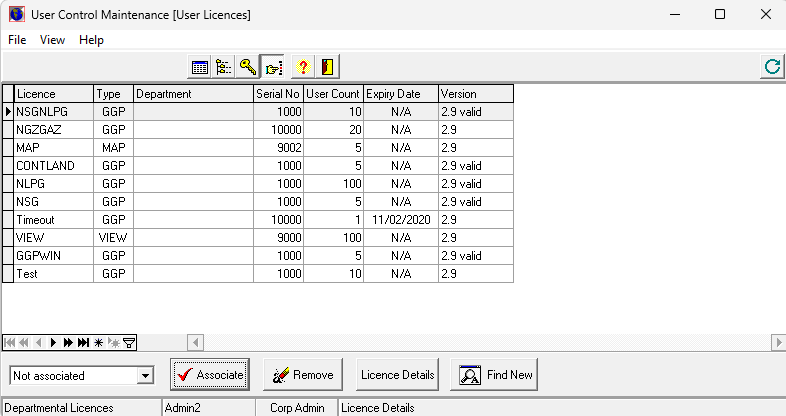Click the 11/02/2020 expiry date cell
Image resolution: width=786 pixels, height=416 pixels.
pos(401,220)
